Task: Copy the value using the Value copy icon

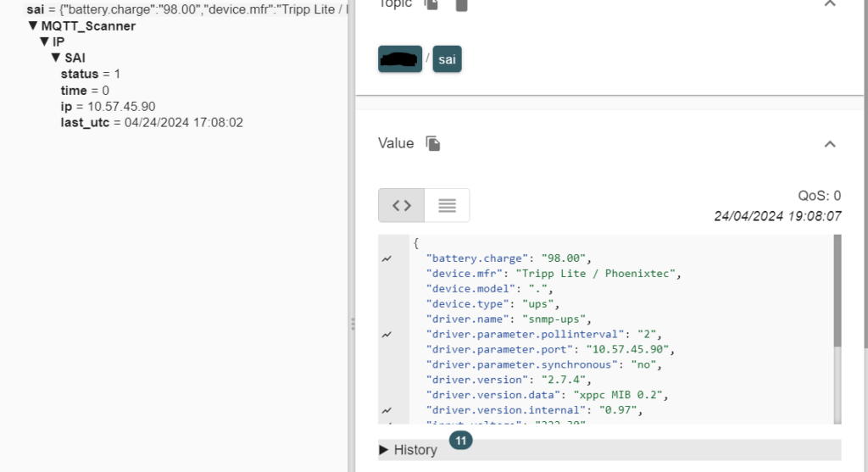Action: coord(433,143)
